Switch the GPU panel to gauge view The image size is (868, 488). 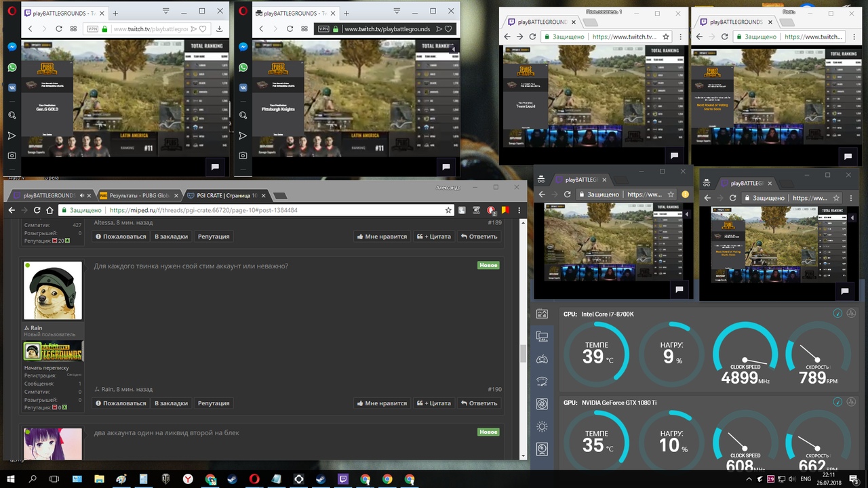[837, 402]
